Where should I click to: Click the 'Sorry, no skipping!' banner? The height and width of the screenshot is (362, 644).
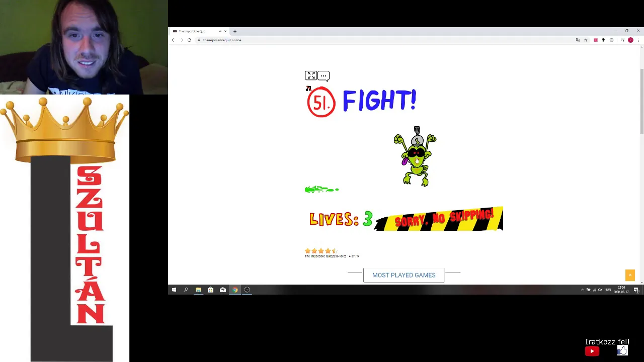pyautogui.click(x=439, y=219)
